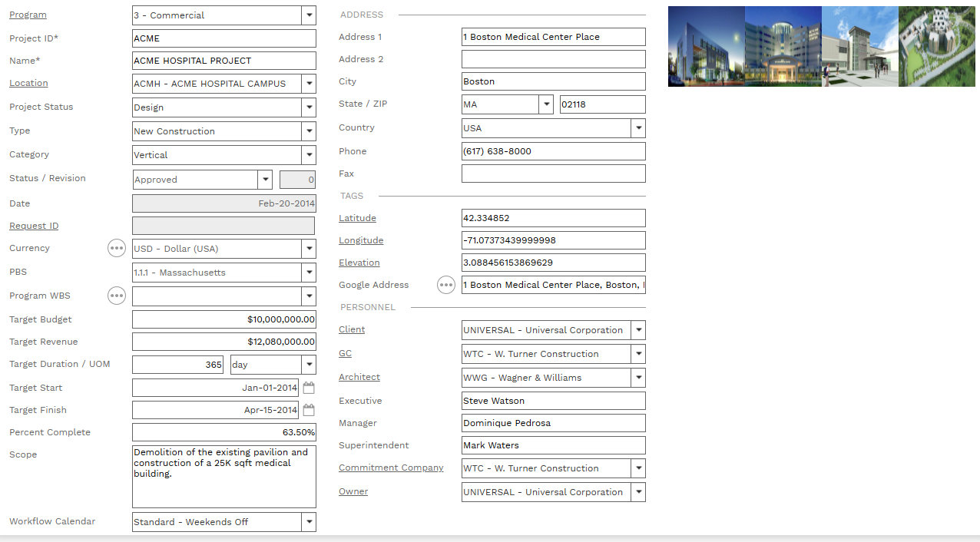Focus the Scope description text area
The image size is (980, 542).
(223, 476)
